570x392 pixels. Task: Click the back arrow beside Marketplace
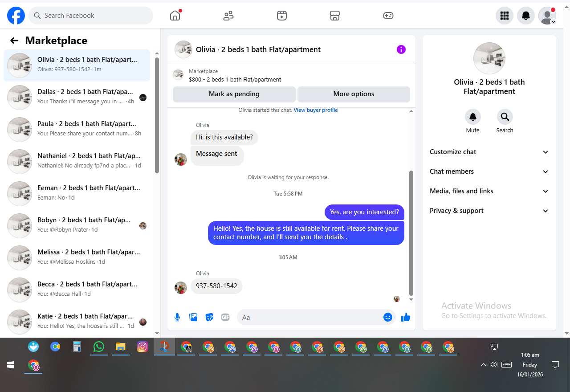point(14,41)
